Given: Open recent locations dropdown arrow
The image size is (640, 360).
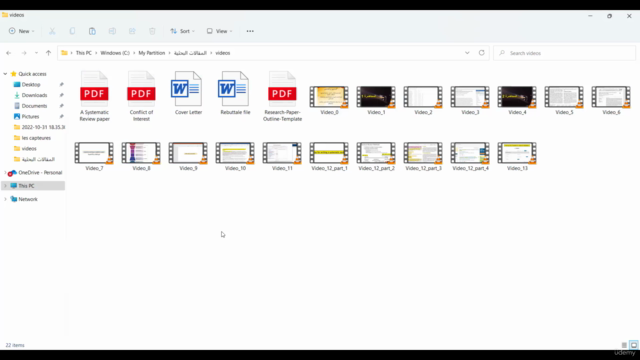Looking at the screenshot, I should tap(36, 53).
